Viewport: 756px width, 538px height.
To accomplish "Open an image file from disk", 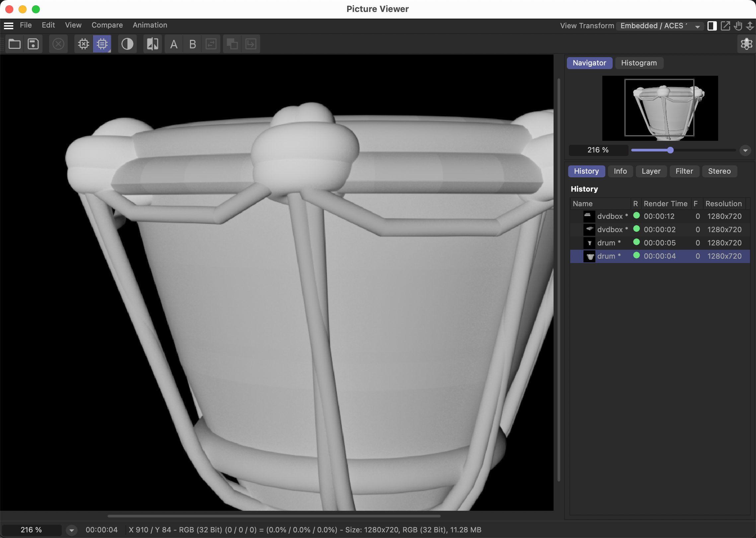I will (14, 44).
